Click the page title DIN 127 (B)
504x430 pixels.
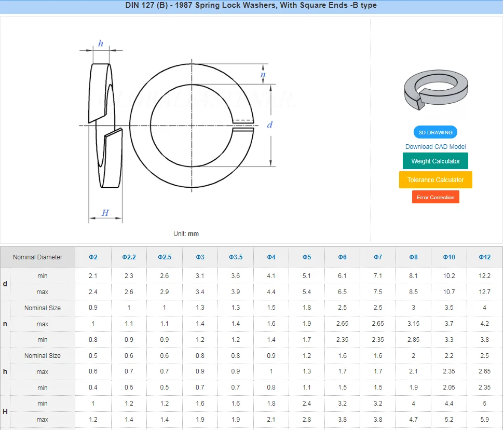[251, 6]
